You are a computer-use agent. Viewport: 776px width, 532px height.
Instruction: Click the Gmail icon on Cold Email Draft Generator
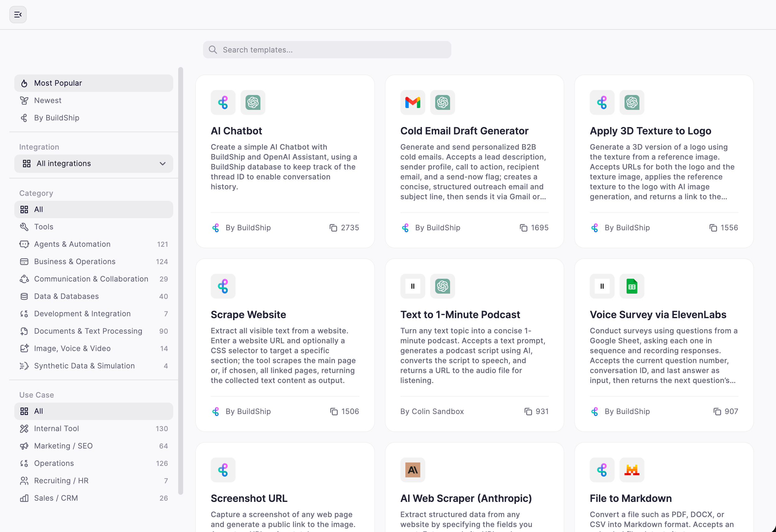click(x=413, y=102)
